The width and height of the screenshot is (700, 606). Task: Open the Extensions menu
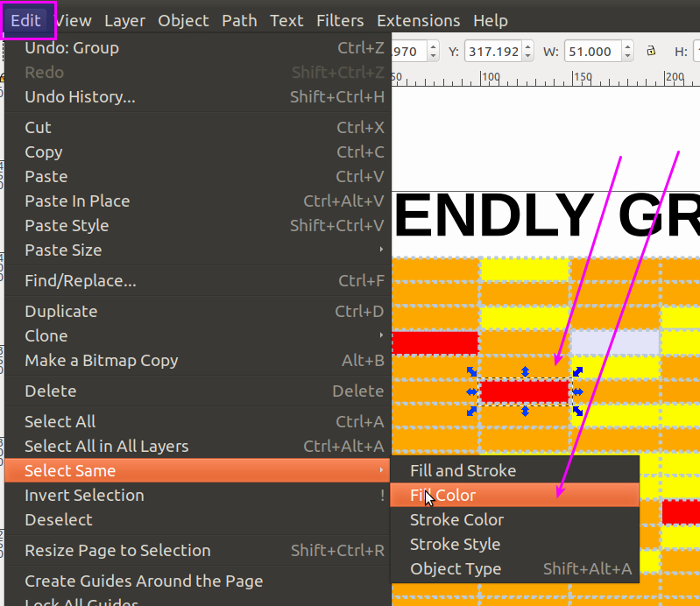coord(418,20)
